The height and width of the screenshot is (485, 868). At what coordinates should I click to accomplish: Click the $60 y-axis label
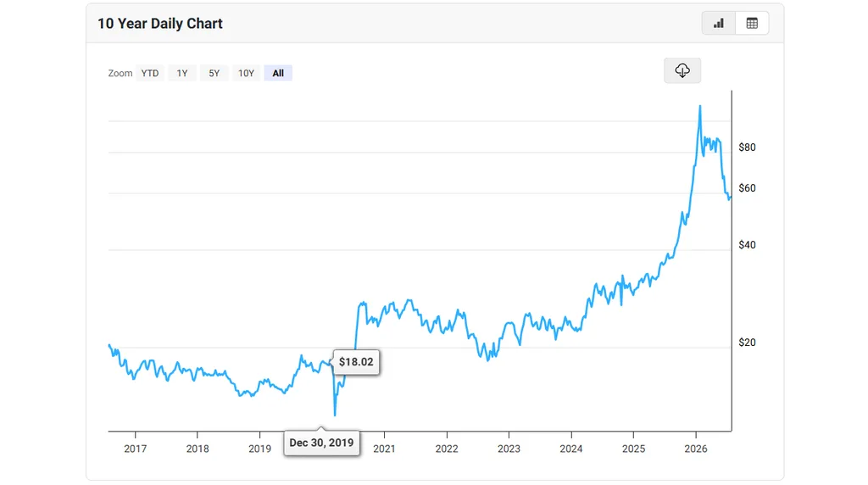click(x=747, y=188)
